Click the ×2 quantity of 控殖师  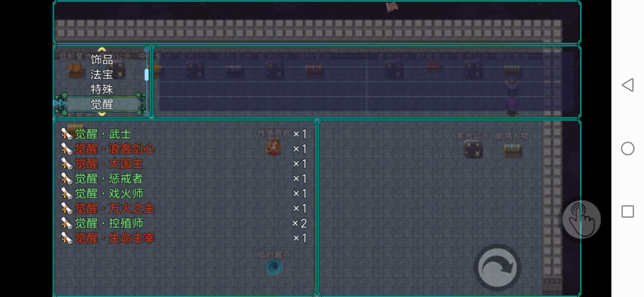coord(299,223)
